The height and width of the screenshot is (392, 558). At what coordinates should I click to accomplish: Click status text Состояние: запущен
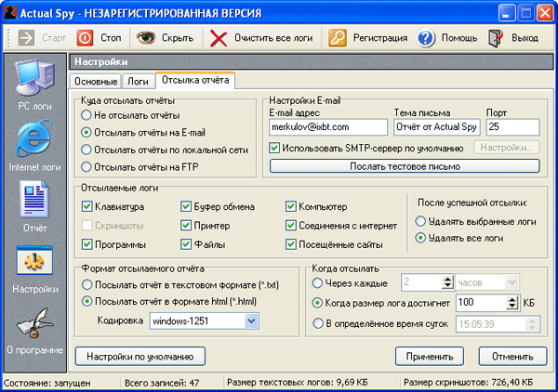pos(47,383)
